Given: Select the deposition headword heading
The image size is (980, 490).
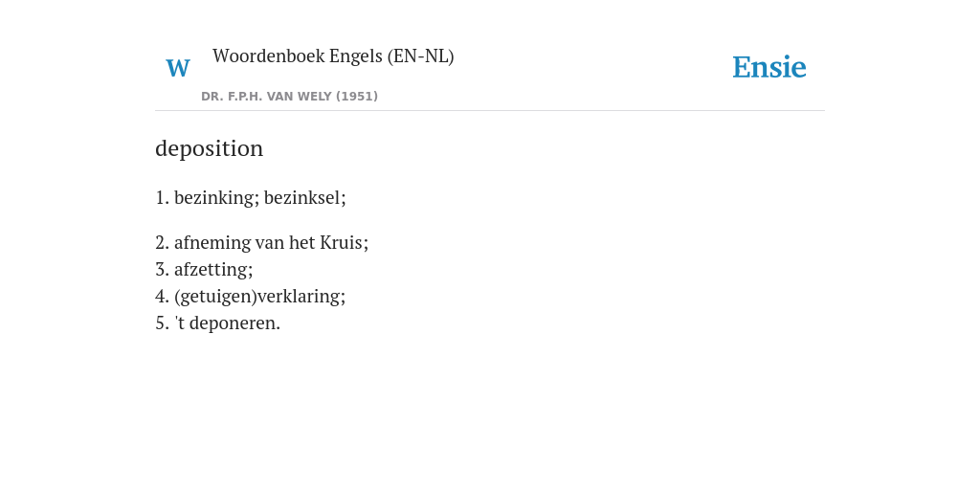Looking at the screenshot, I should coord(210,148).
